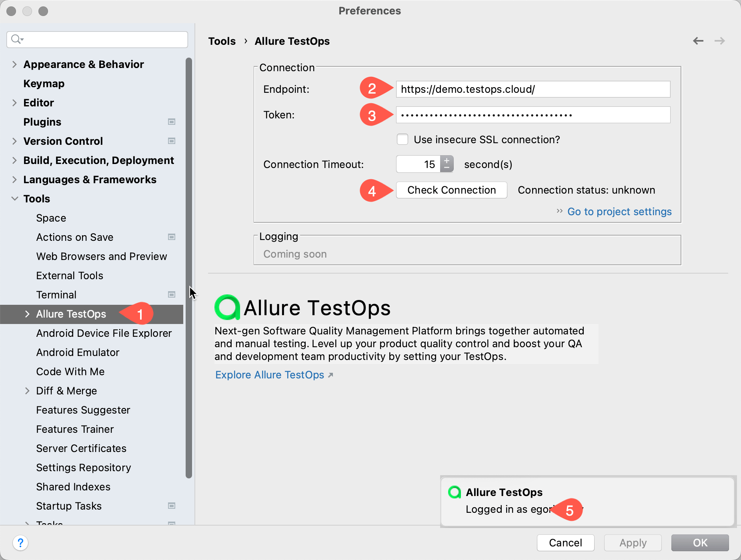
Task: Focus the settings search field
Action: [97, 39]
